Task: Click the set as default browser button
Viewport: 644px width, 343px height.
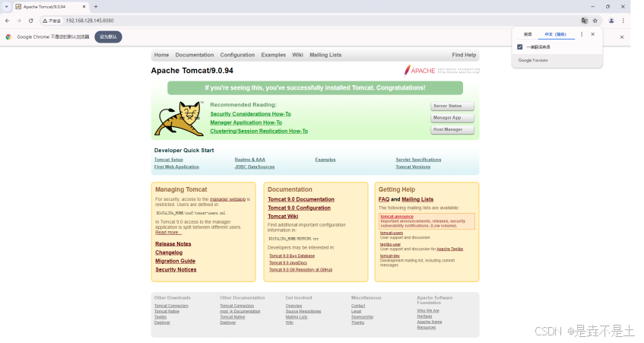Action: click(109, 37)
